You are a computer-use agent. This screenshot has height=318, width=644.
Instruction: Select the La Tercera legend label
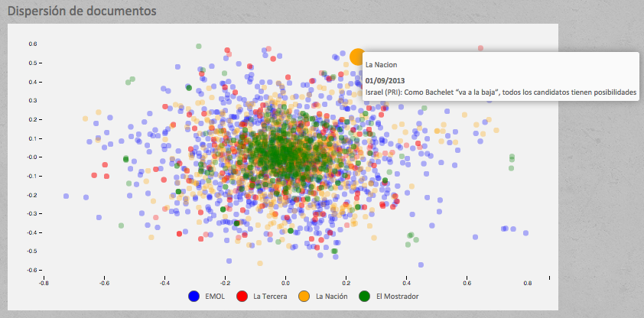(270, 297)
